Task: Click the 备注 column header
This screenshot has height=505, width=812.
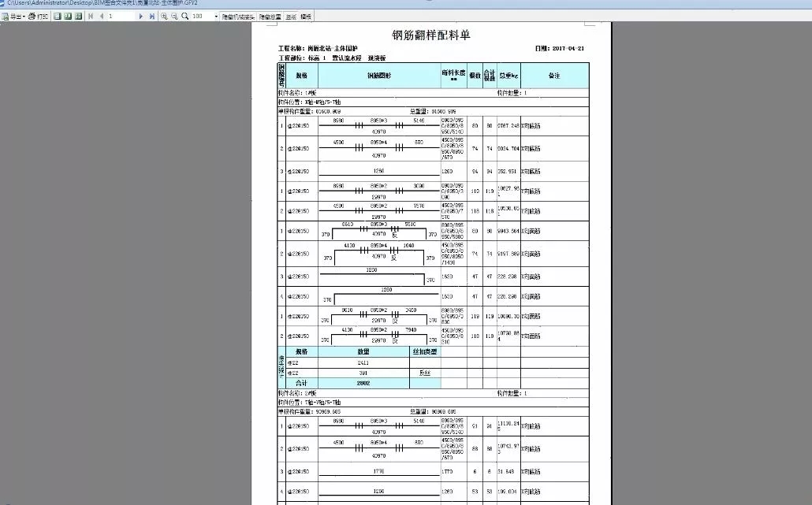Action: (x=554, y=76)
